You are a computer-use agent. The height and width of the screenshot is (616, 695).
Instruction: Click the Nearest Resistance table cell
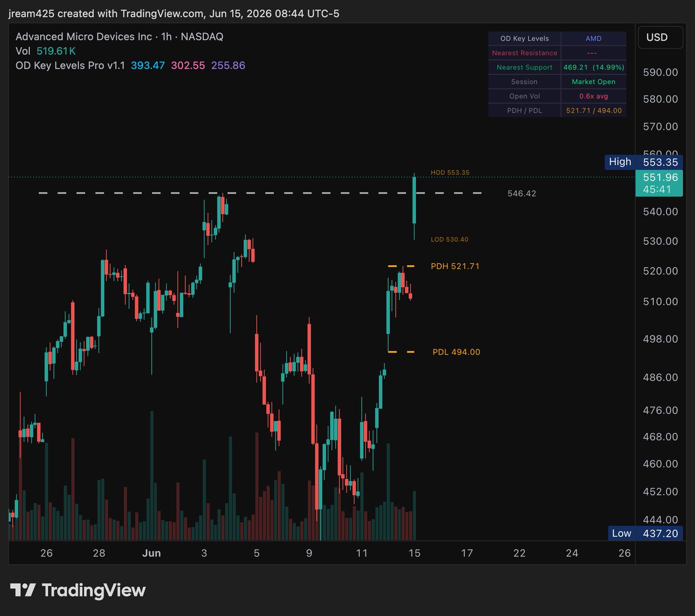tap(525, 53)
